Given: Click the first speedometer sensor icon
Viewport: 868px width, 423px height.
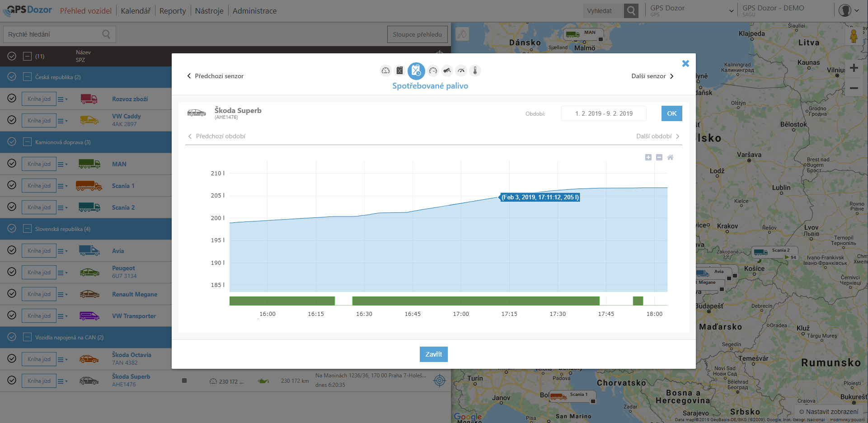Looking at the screenshot, I should click(385, 70).
